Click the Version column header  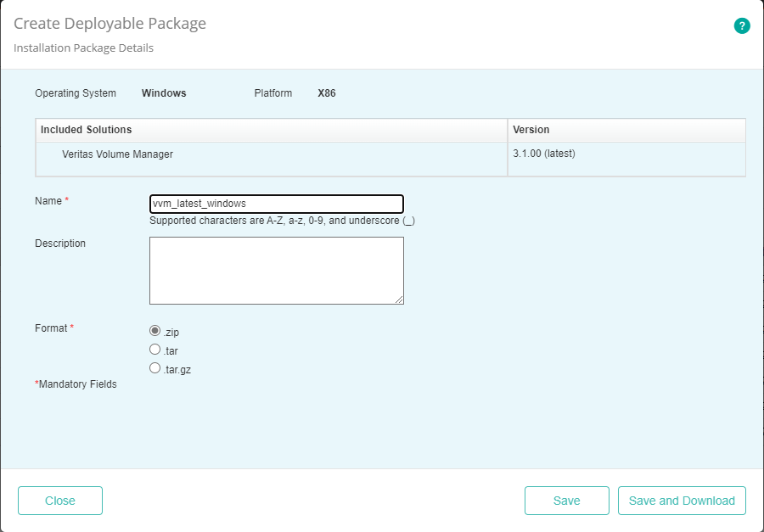531,130
